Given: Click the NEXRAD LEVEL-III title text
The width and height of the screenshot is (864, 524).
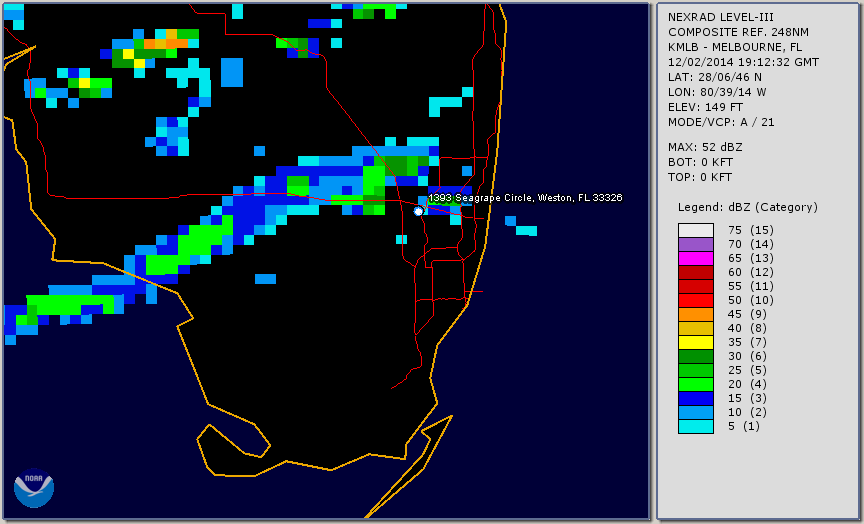Looking at the screenshot, I should [721, 18].
